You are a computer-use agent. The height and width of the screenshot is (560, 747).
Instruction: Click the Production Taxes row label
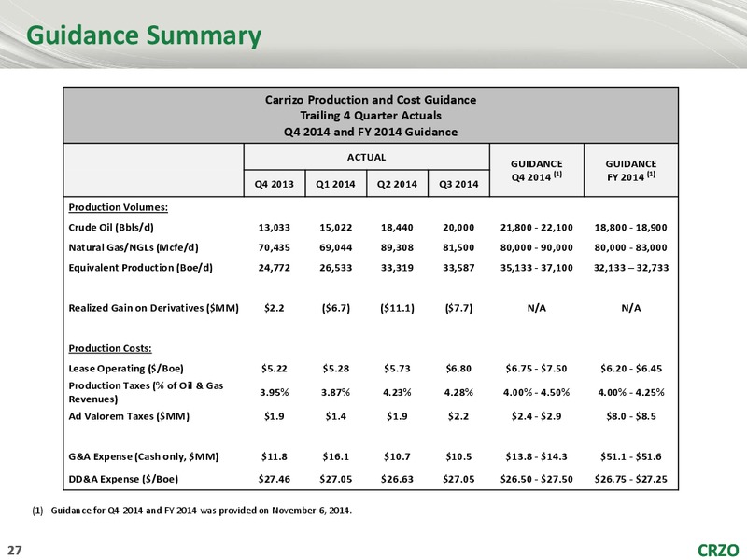pos(146,392)
